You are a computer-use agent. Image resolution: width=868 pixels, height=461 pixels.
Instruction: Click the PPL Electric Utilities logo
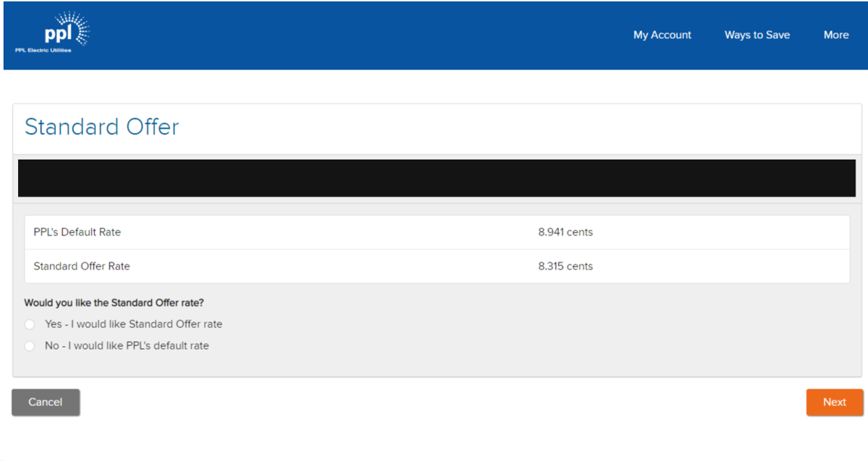pos(52,33)
